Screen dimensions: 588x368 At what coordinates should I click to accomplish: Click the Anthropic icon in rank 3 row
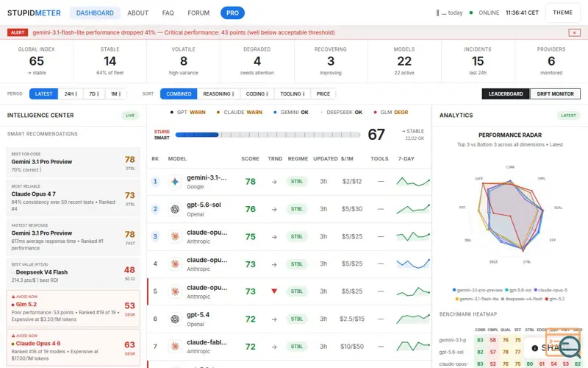click(x=175, y=236)
